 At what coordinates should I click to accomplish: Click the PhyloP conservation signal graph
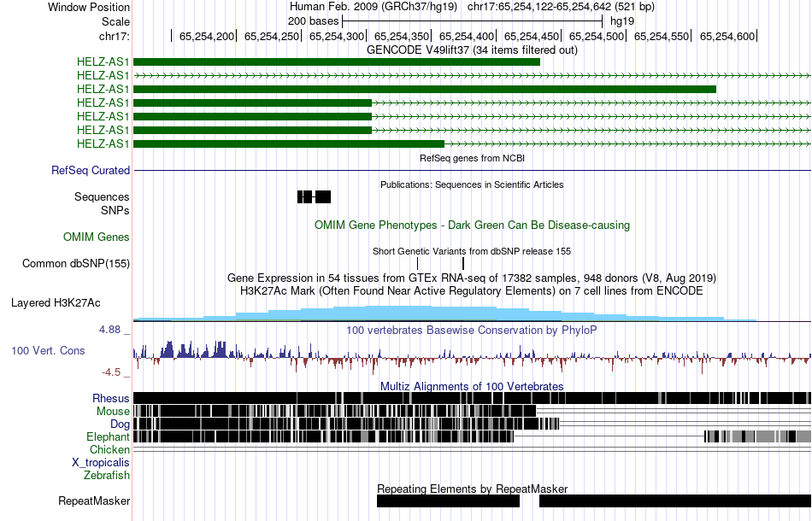point(472,357)
